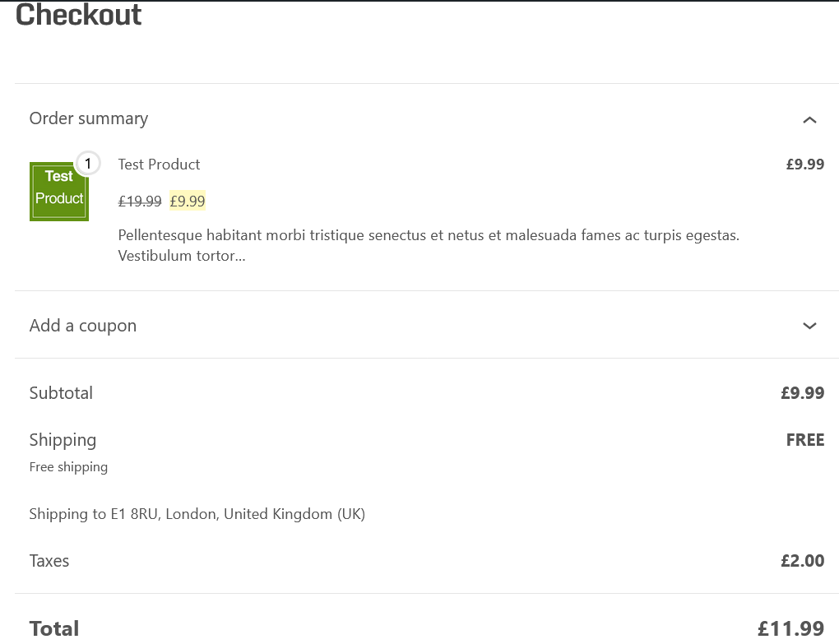Screen dimensions: 839x644
Task: Click the FREE shipping value
Action: (x=804, y=440)
